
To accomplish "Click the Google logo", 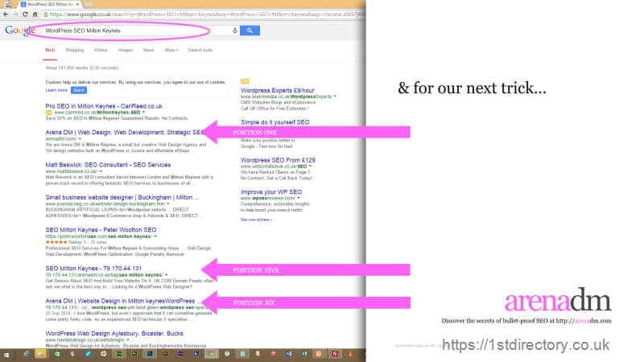I will tap(20, 31).
